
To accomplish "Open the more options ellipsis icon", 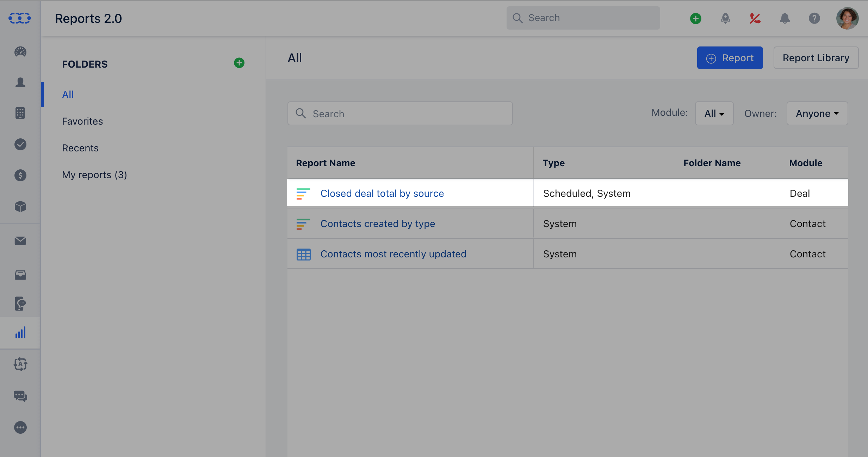I will [x=20, y=427].
